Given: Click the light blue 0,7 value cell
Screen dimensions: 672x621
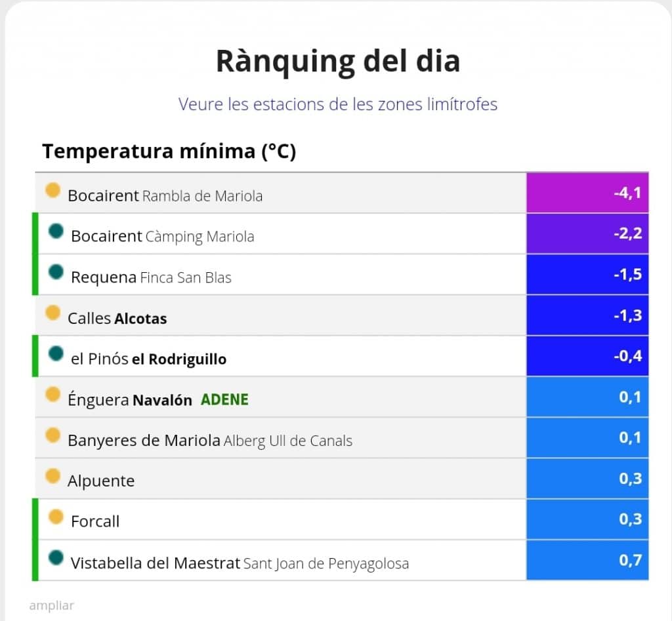Looking at the screenshot, I should (x=587, y=560).
